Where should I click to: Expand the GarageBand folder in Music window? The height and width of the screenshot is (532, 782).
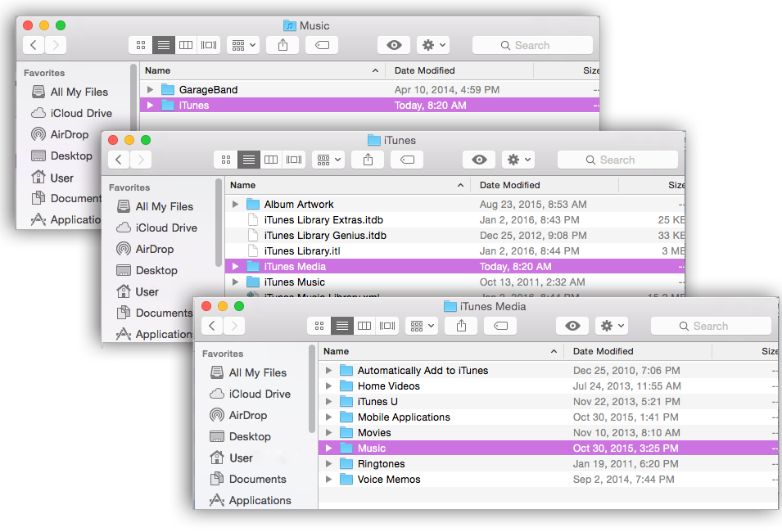[x=151, y=89]
